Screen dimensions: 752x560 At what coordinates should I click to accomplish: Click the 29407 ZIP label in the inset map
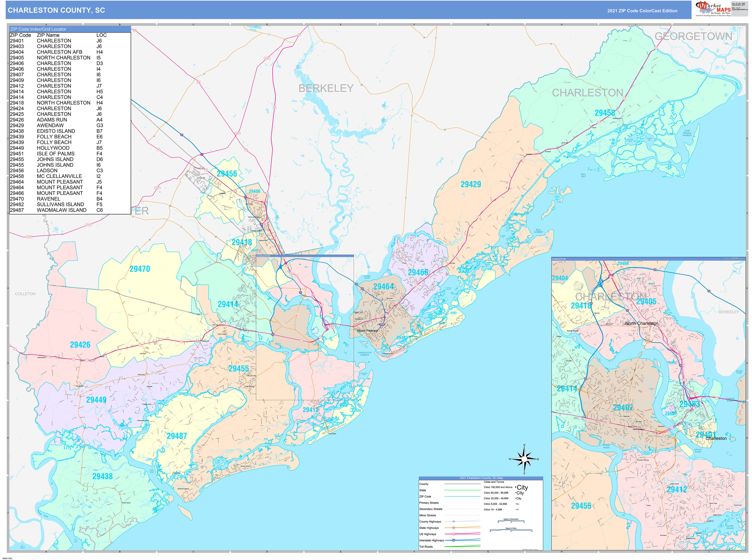click(x=623, y=408)
